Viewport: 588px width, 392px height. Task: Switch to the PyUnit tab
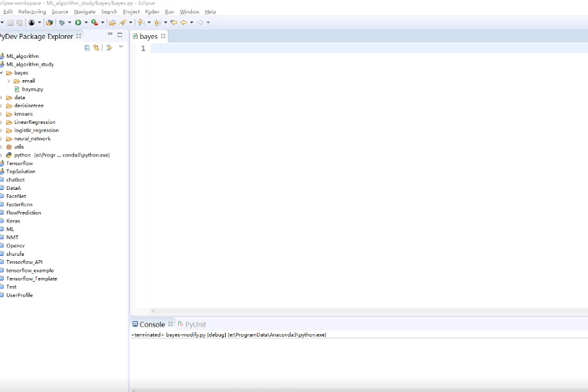point(195,324)
